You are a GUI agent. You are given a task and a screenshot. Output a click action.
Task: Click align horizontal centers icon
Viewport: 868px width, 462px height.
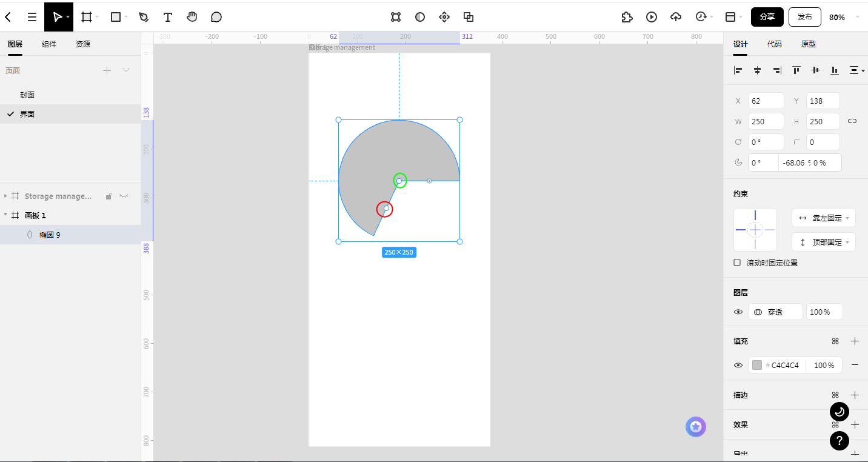point(758,70)
